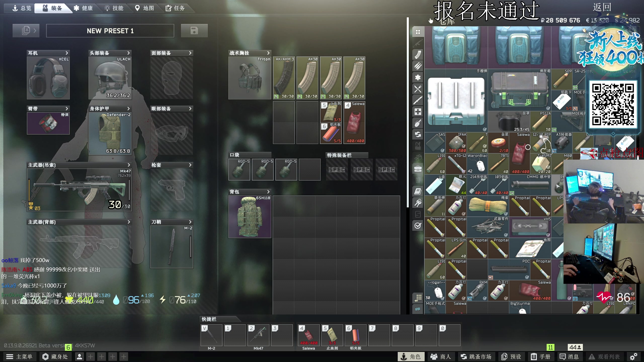
Task: Toggle the quest items checkmark filter
Action: click(x=418, y=225)
